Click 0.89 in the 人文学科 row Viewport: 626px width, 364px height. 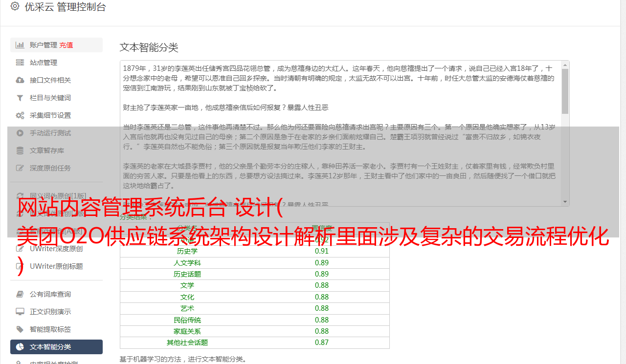click(322, 263)
